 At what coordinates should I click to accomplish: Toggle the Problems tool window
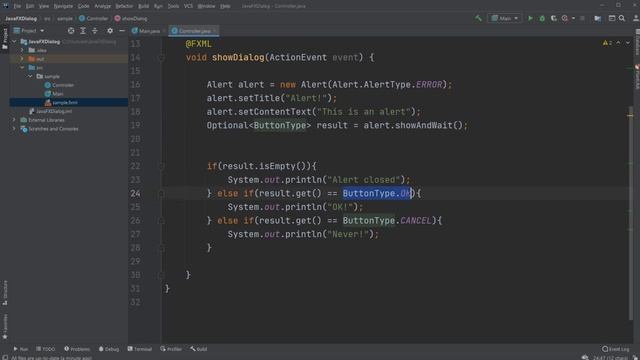coord(77,349)
